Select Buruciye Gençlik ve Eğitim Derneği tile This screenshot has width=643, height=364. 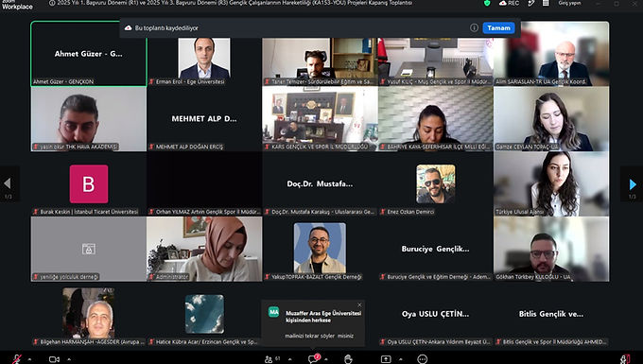coord(436,249)
